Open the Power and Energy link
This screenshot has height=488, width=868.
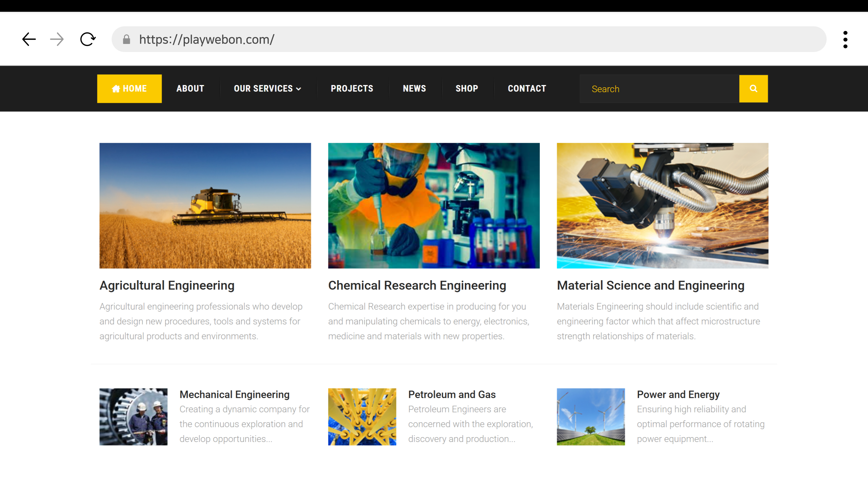click(x=678, y=394)
